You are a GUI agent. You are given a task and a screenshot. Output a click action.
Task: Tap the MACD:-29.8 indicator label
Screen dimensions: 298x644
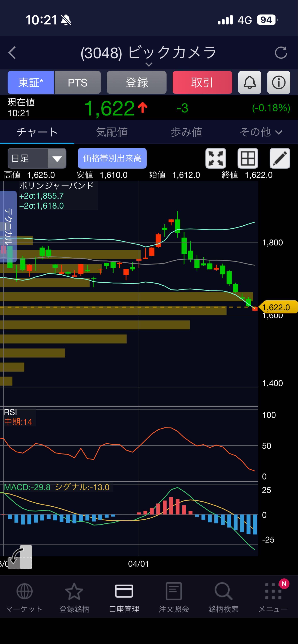27,487
